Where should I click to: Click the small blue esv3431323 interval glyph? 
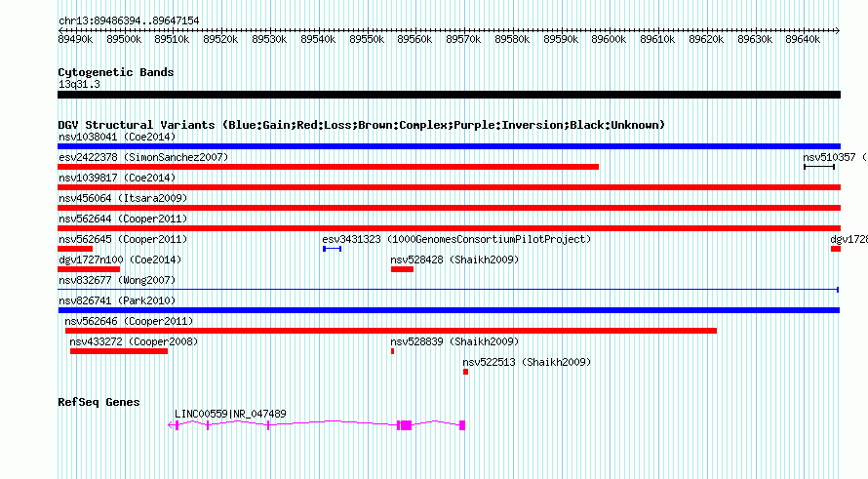tap(333, 249)
